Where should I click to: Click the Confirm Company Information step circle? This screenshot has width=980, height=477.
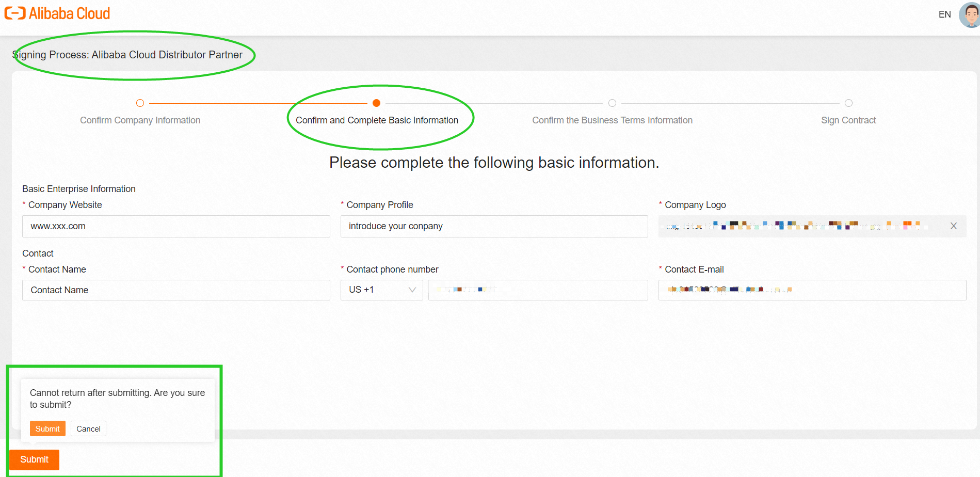coord(140,103)
